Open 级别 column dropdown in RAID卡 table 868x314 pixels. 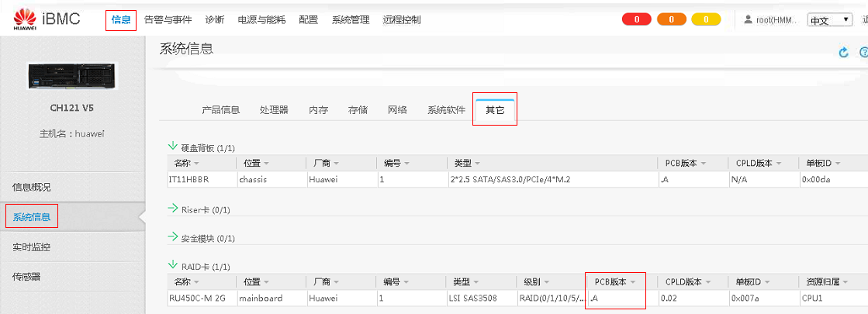(546, 282)
